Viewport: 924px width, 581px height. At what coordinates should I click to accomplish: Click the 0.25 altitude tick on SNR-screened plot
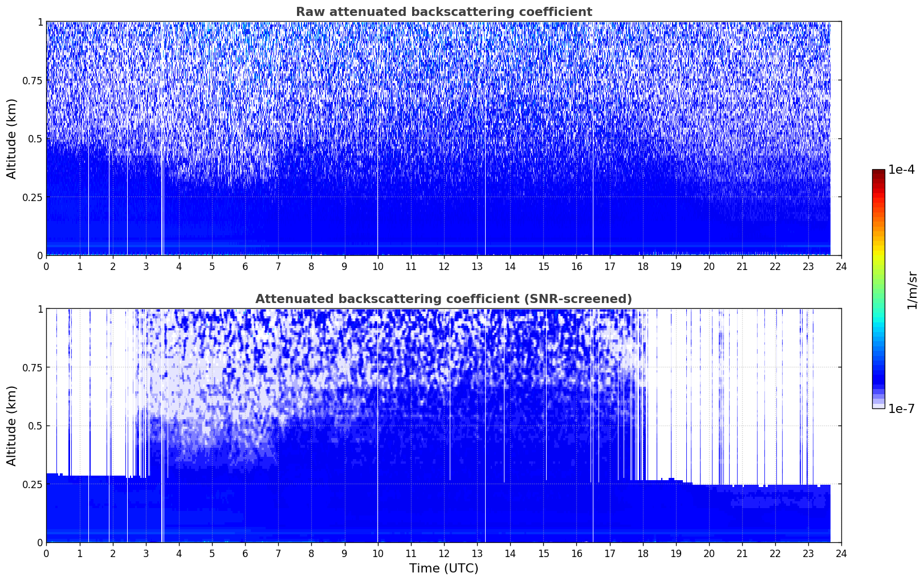(32, 484)
